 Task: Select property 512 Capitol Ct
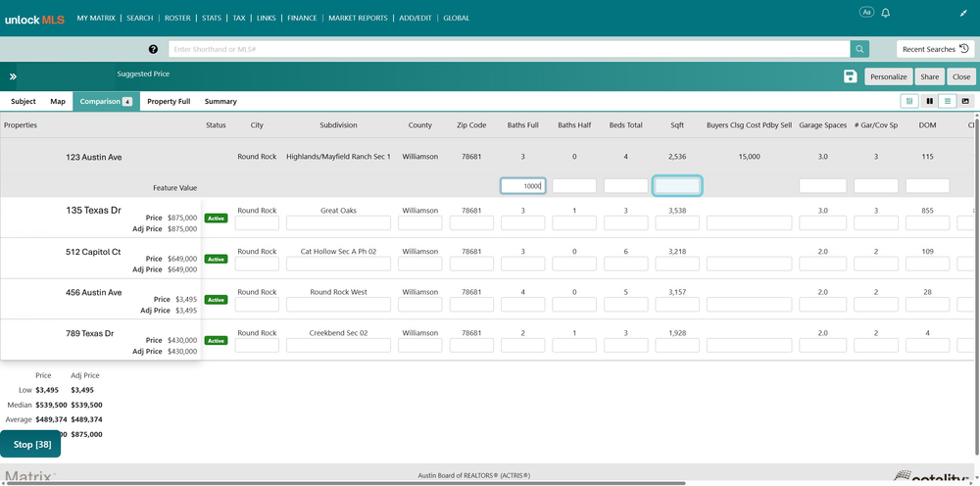coord(93,252)
